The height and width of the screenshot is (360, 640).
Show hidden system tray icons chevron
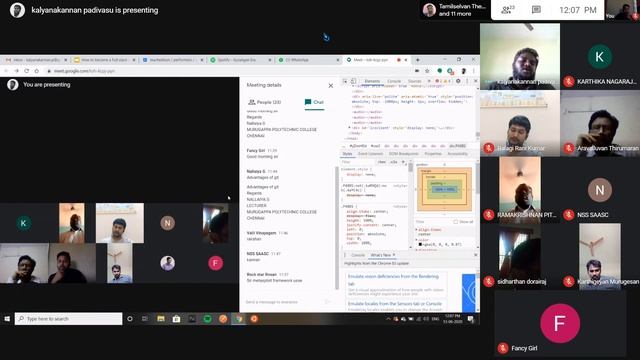tap(388, 319)
